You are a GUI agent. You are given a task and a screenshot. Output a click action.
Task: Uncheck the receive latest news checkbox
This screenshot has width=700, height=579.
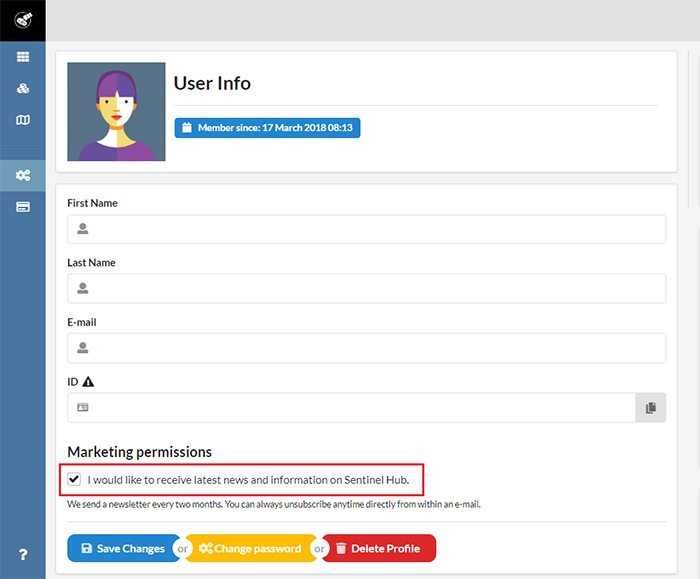coord(74,479)
